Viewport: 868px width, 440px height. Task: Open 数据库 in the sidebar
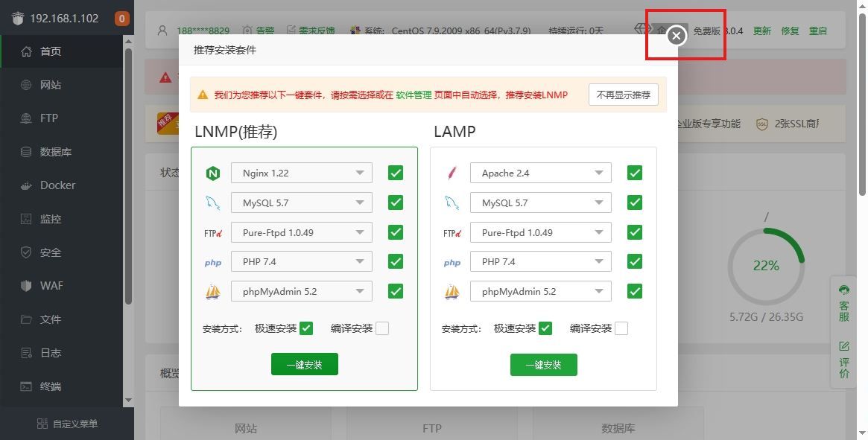(61, 152)
